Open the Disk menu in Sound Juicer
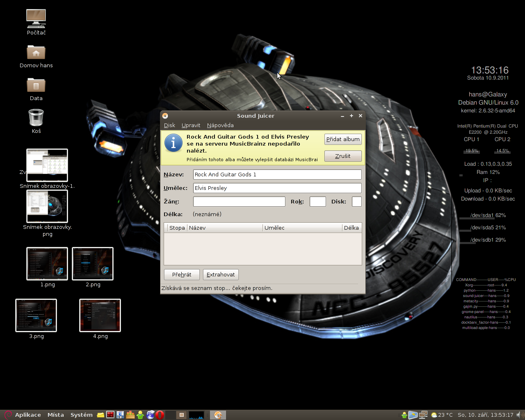This screenshot has height=420, width=525. [169, 126]
